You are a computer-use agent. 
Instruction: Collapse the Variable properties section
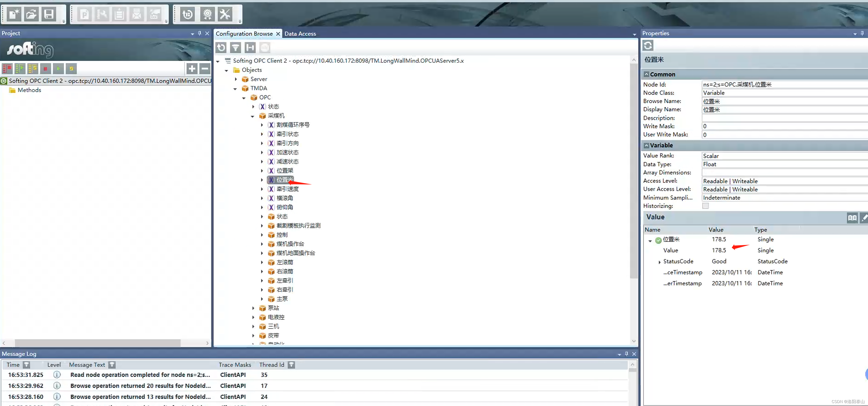point(646,146)
